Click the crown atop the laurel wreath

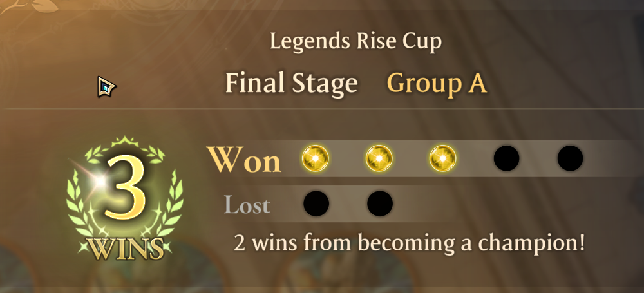(126, 142)
